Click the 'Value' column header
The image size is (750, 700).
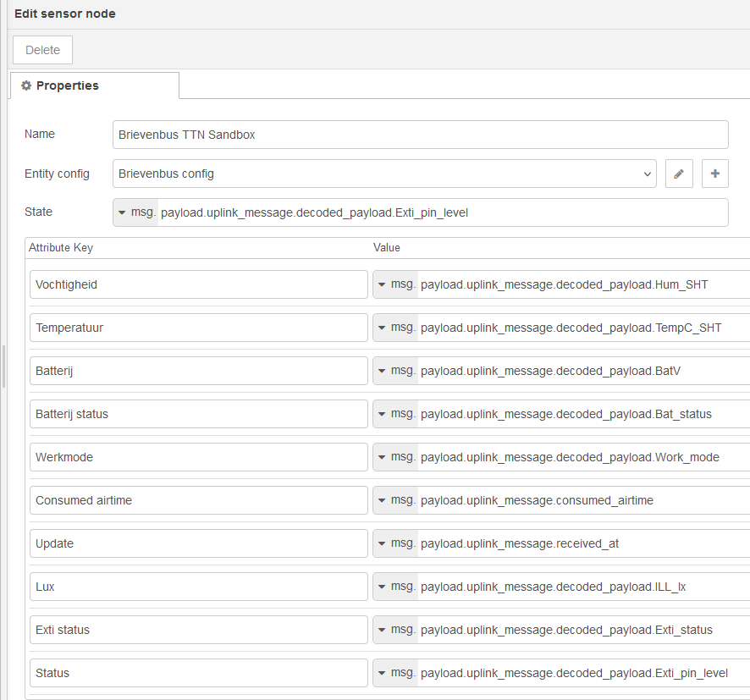[x=387, y=248]
